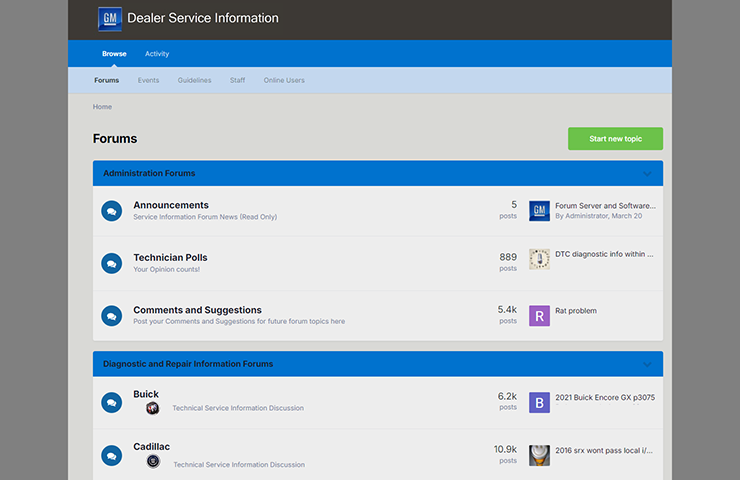This screenshot has width=740, height=480.
Task: Open the Dealer Service Information title link
Action: [x=203, y=18]
